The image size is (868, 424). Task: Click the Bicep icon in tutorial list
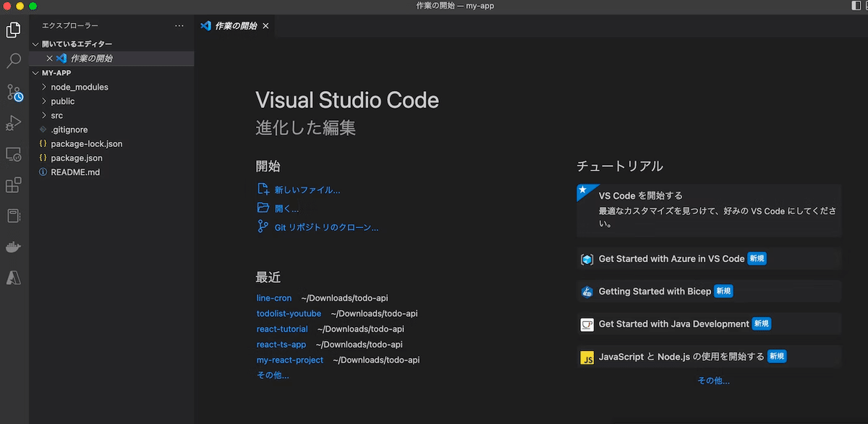tap(587, 292)
